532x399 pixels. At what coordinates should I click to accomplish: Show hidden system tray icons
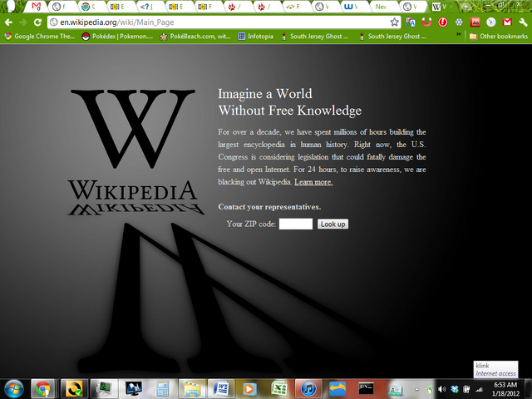(417, 390)
